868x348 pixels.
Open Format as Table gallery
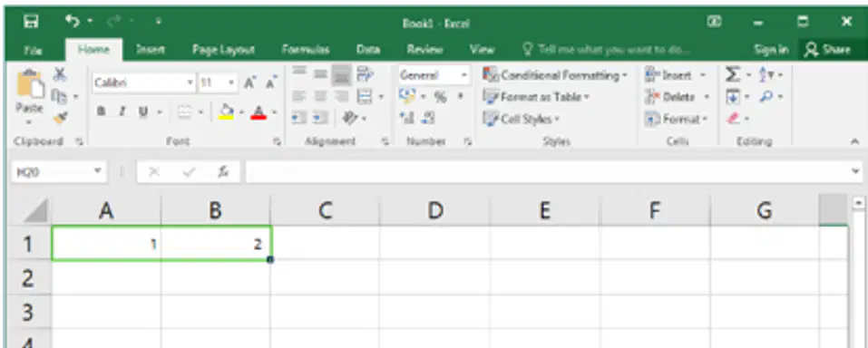coord(536,97)
